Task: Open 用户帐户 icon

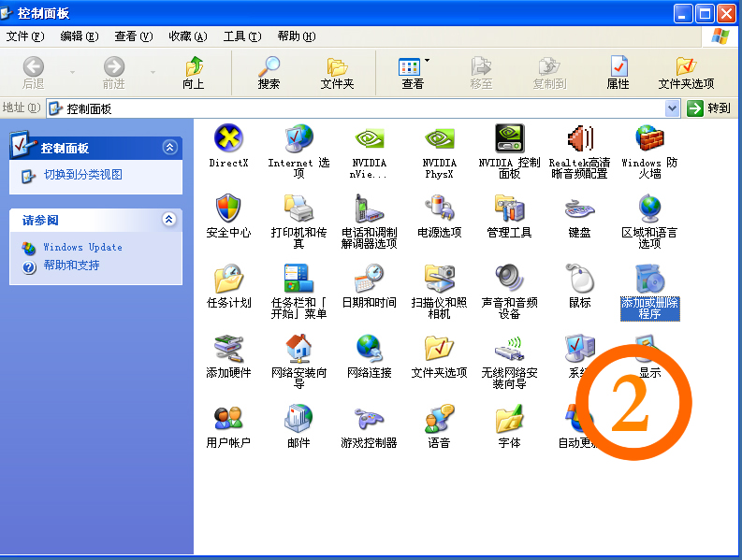Action: (228, 420)
